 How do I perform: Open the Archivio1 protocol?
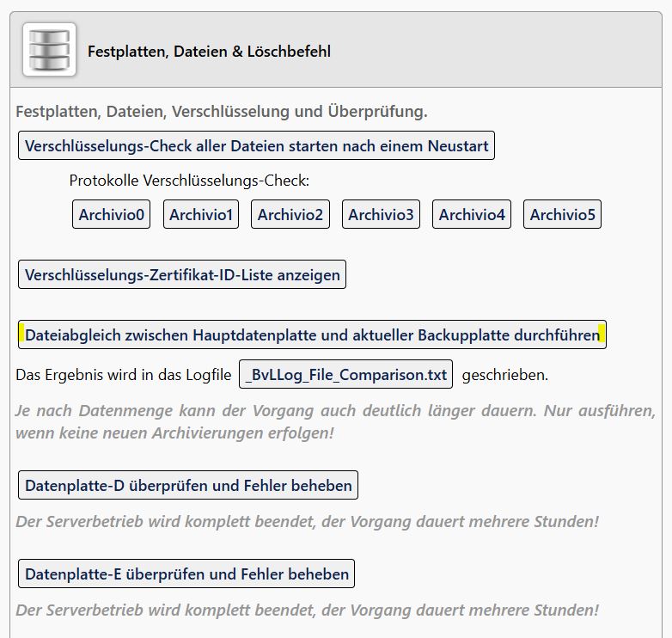[201, 215]
